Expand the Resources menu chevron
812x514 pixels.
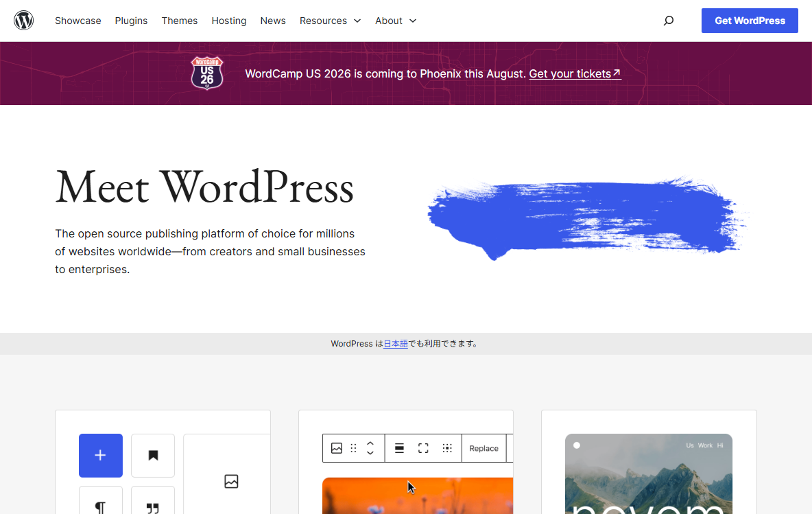357,21
